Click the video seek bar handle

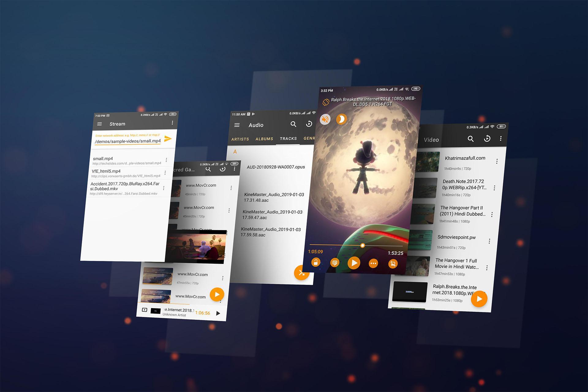point(363,245)
